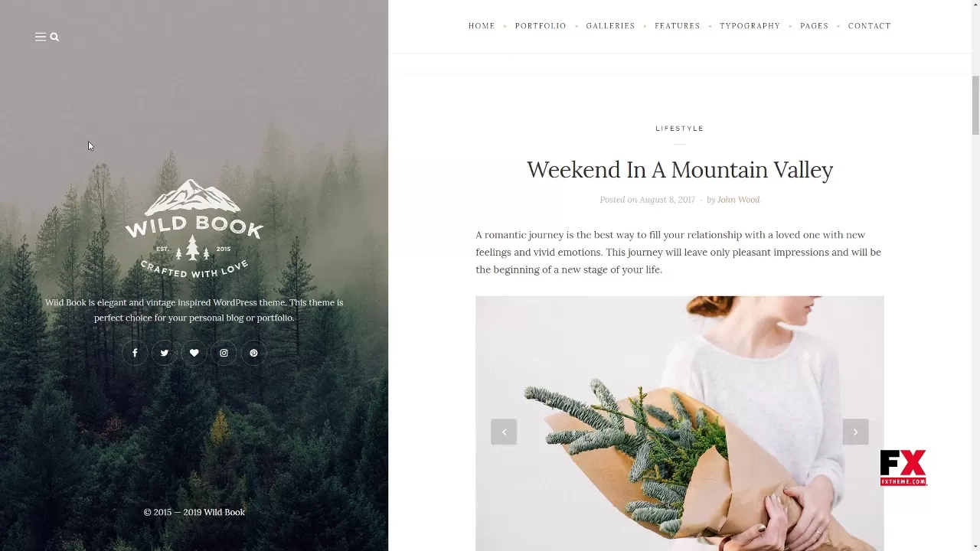Viewport: 980px width, 551px height.
Task: Open the Lifestyle category link
Action: coord(679,129)
